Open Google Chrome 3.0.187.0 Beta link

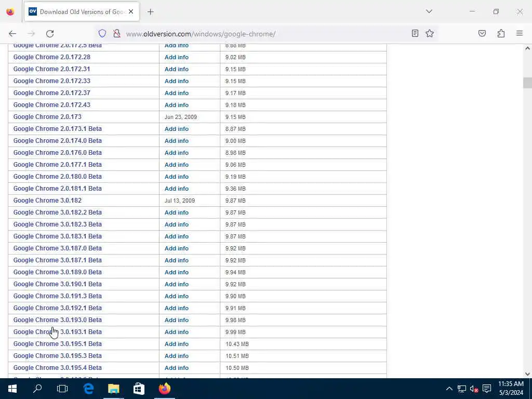click(x=57, y=248)
